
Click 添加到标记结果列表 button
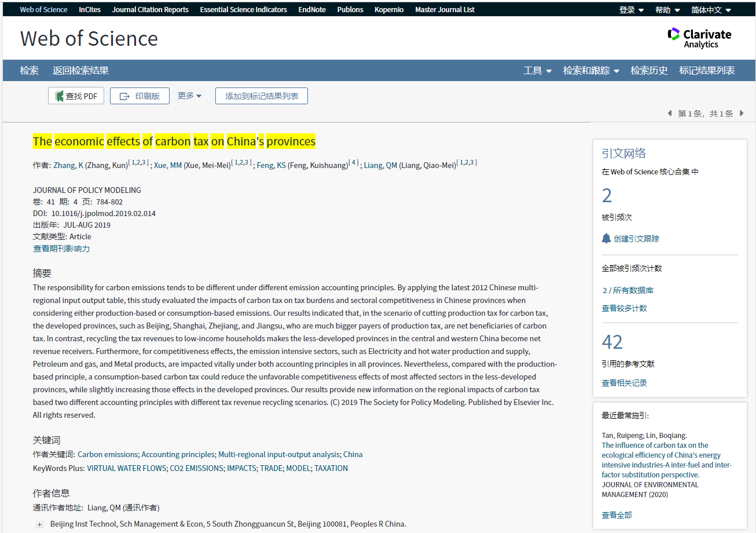[x=262, y=96]
